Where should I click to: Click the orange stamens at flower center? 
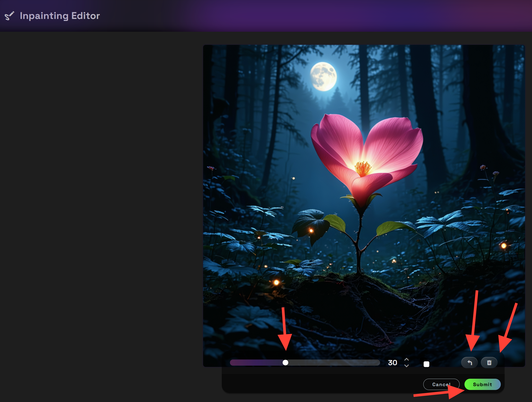[x=363, y=168]
